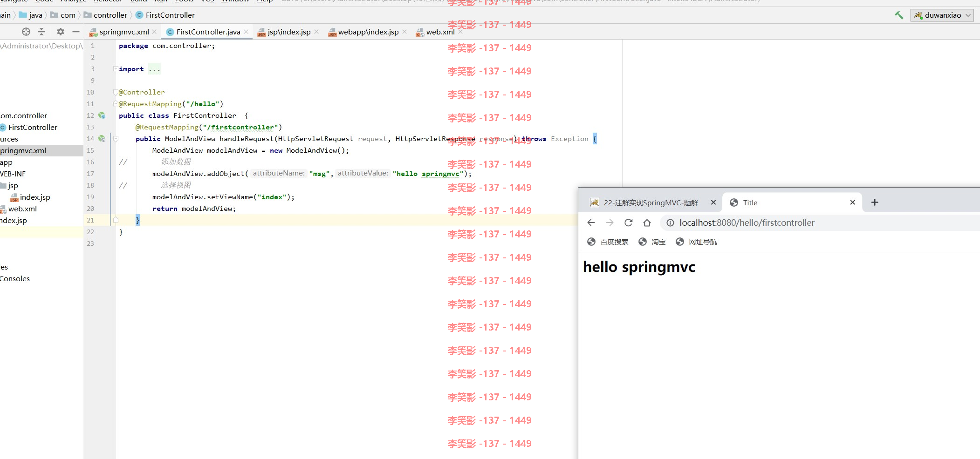The width and height of the screenshot is (980, 459).
Task: Click the browser Forward arrow
Action: point(610,223)
